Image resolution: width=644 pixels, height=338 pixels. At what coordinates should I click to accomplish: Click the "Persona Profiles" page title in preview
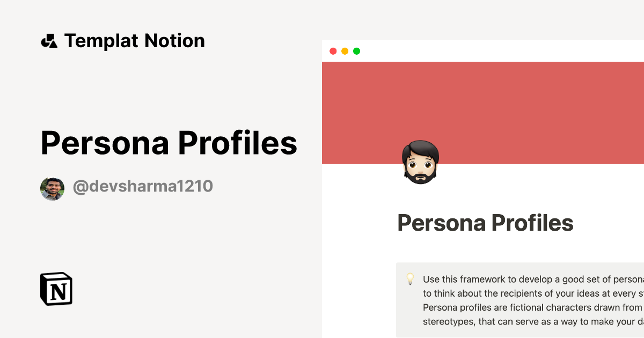click(x=485, y=222)
